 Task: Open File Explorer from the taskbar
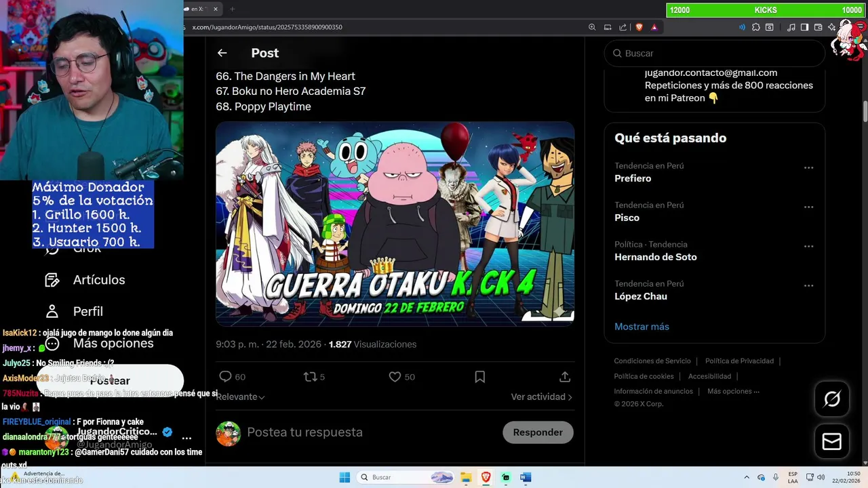(467, 477)
